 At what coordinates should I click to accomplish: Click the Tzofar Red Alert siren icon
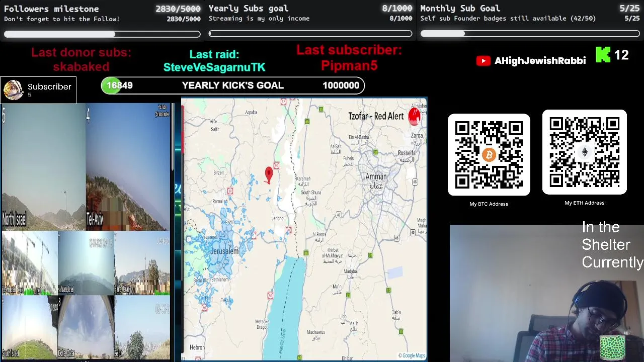[414, 116]
